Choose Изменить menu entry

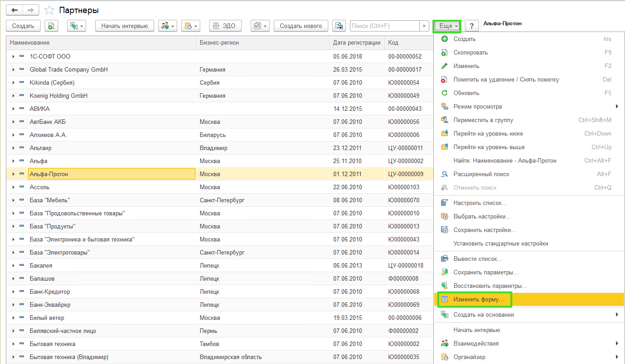point(528,66)
